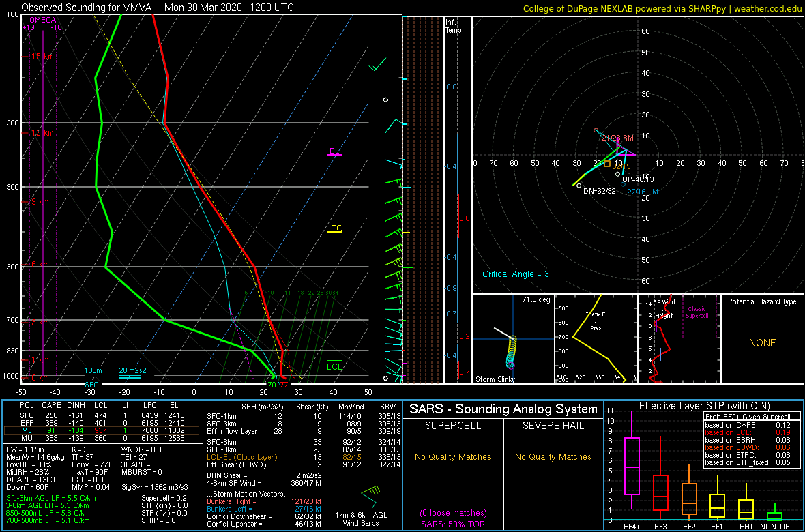This screenshot has height=532, width=805.
Task: Click 'Bunkers Right = 121/23 kt'
Action: point(263,501)
